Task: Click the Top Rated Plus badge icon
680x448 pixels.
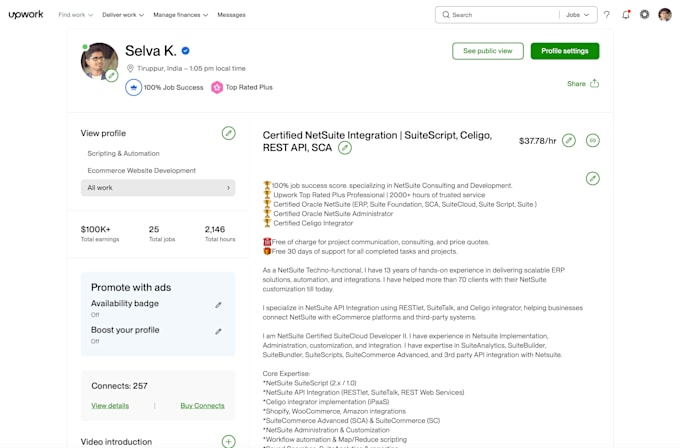Action: tap(217, 87)
